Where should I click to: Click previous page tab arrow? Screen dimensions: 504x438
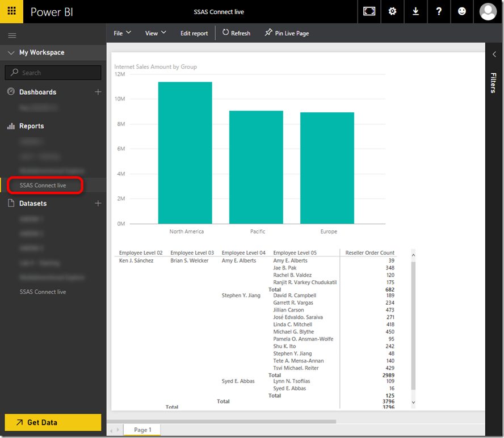coord(112,430)
